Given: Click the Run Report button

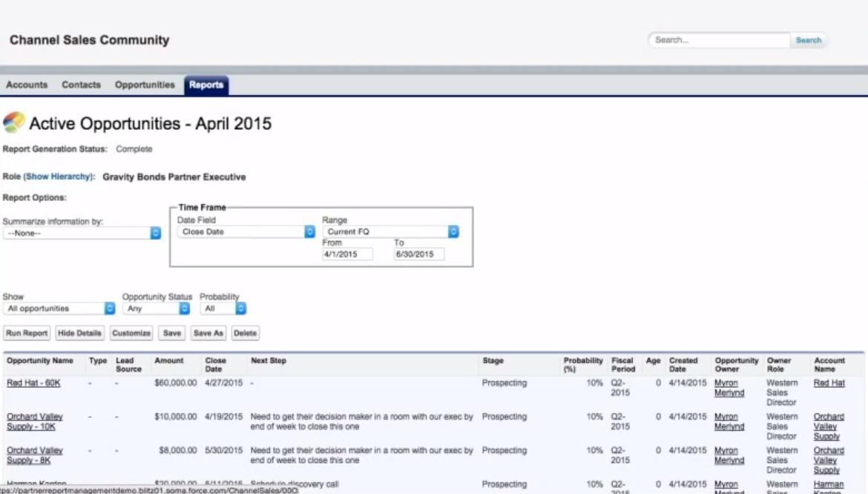Looking at the screenshot, I should pos(27,333).
